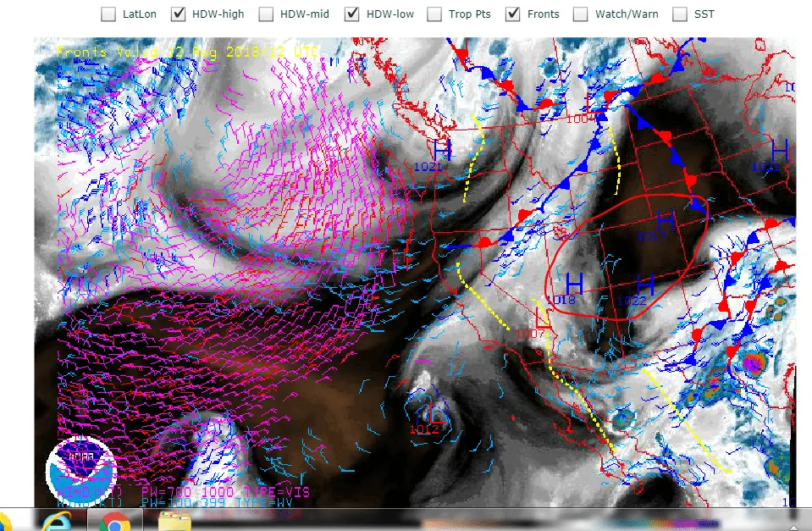The width and height of the screenshot is (812, 531).
Task: Click the 1022 pressure value
Action: point(632,301)
